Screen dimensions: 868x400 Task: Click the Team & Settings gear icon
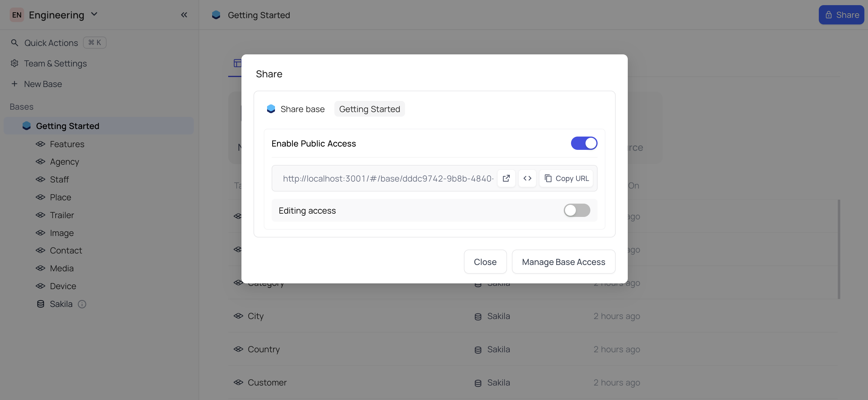14,63
